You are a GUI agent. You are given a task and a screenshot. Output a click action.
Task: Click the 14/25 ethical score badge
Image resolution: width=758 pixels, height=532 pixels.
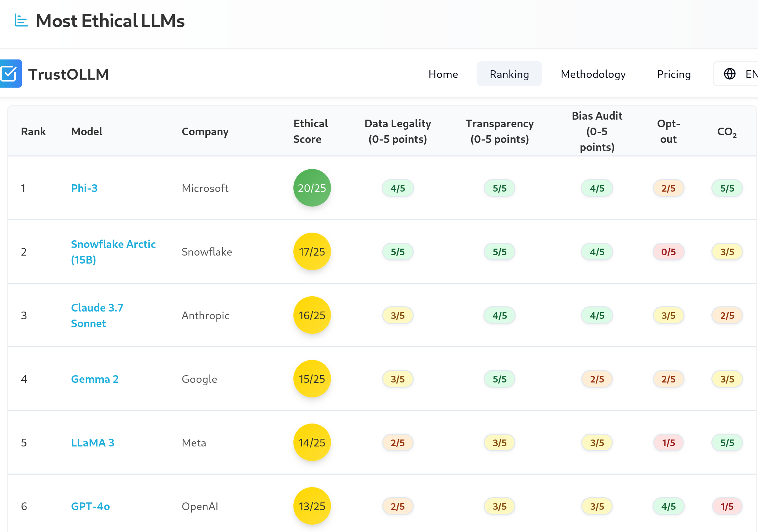tap(312, 443)
